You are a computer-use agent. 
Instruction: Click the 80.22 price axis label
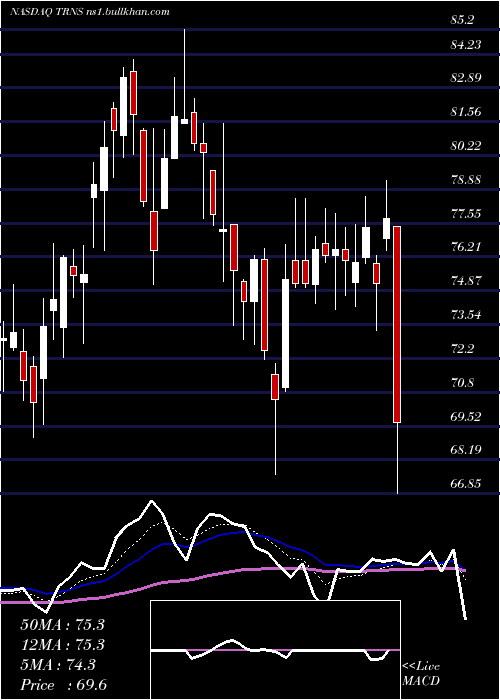coord(466,146)
